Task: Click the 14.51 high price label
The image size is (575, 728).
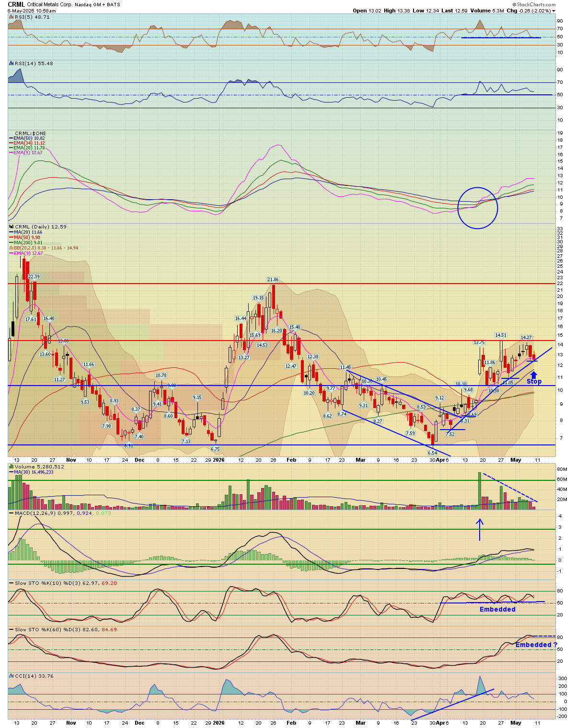Action: pyautogui.click(x=501, y=335)
